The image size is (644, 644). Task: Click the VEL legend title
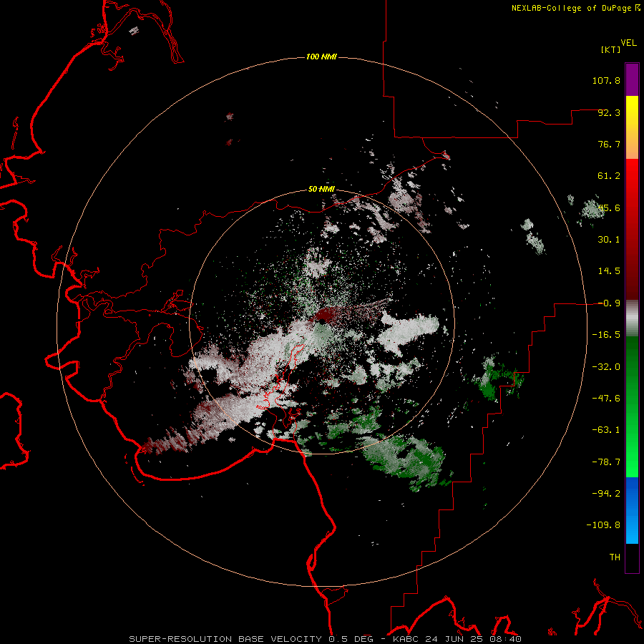click(628, 43)
